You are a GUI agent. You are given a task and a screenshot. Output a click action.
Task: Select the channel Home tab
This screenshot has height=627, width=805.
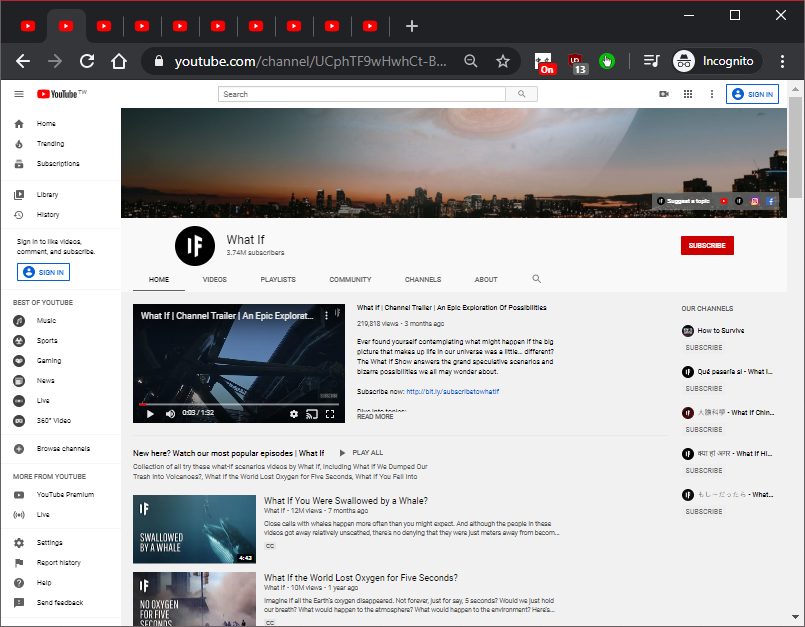pyautogui.click(x=159, y=279)
